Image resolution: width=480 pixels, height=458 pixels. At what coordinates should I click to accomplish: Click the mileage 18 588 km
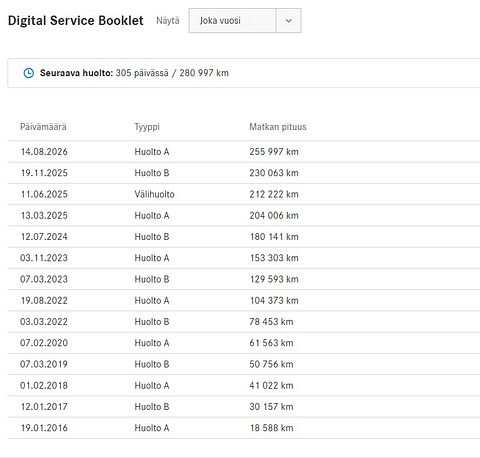tap(272, 428)
